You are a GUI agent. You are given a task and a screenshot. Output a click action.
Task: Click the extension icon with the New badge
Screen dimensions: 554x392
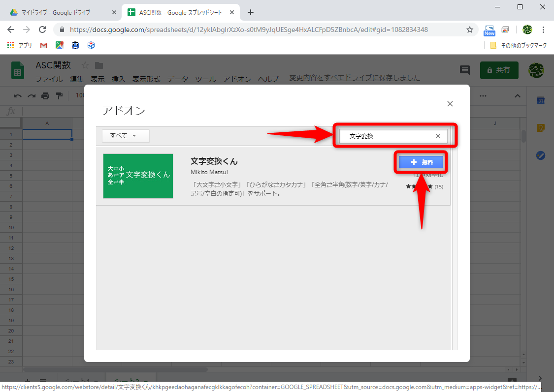pyautogui.click(x=489, y=30)
